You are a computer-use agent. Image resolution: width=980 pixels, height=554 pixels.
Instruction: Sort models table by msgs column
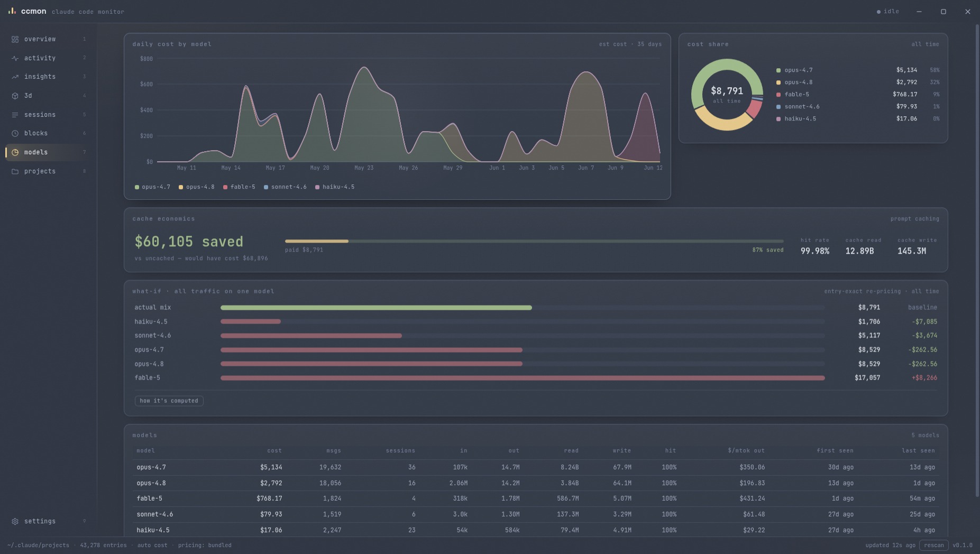coord(334,451)
